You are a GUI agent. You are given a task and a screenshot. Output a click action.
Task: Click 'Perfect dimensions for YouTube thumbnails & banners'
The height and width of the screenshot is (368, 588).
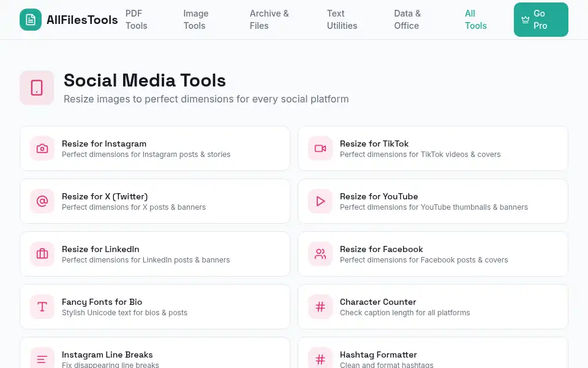(x=434, y=207)
